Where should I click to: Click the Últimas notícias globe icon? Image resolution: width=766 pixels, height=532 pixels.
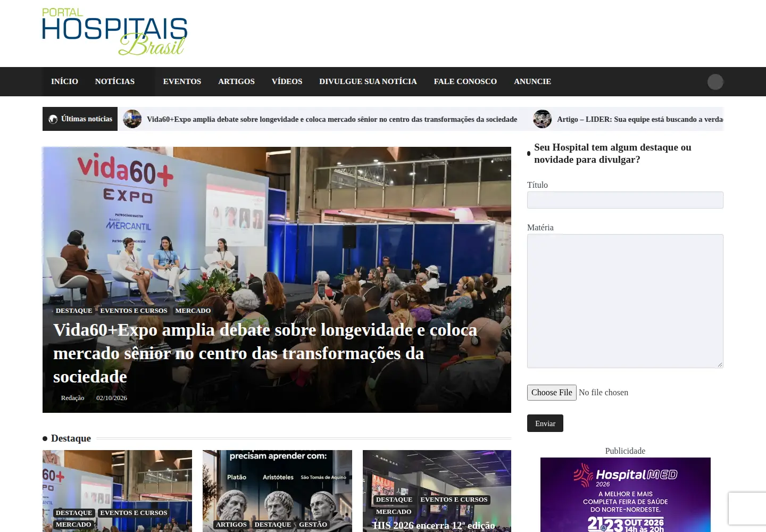tap(53, 119)
